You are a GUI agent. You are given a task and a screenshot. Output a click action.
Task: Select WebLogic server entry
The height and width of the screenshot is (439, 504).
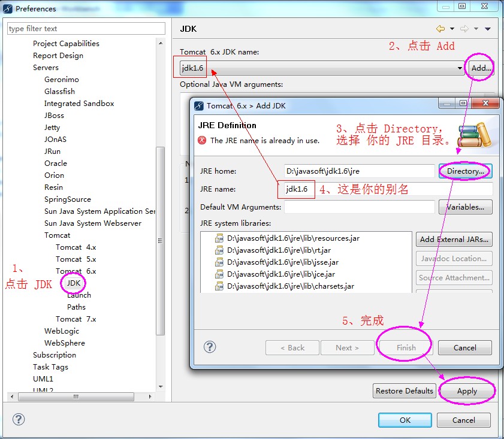62,331
